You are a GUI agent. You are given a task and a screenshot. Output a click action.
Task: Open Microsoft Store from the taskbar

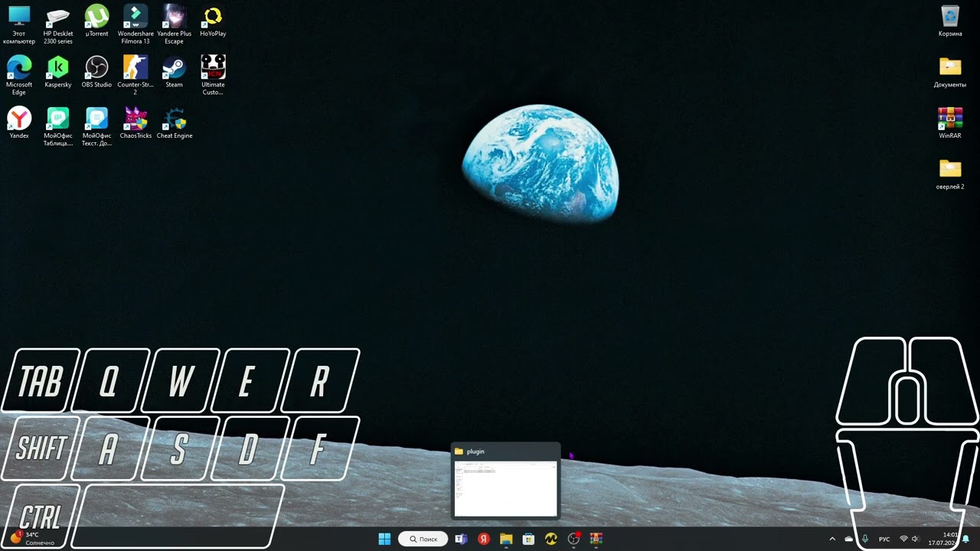tap(528, 539)
